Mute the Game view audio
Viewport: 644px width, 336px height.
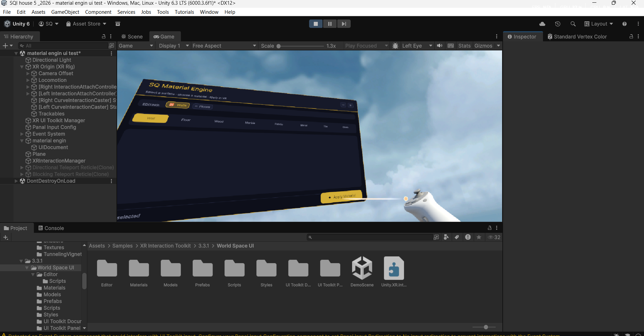pyautogui.click(x=440, y=46)
